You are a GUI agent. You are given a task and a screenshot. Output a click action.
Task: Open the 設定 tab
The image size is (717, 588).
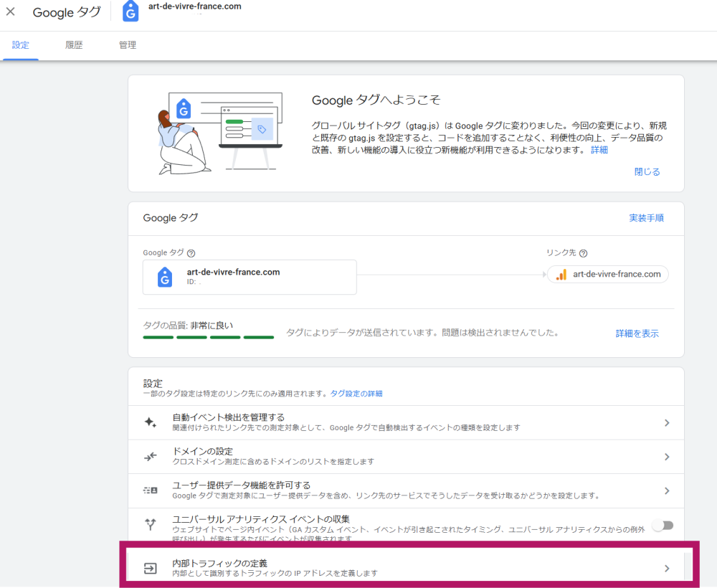click(x=21, y=44)
